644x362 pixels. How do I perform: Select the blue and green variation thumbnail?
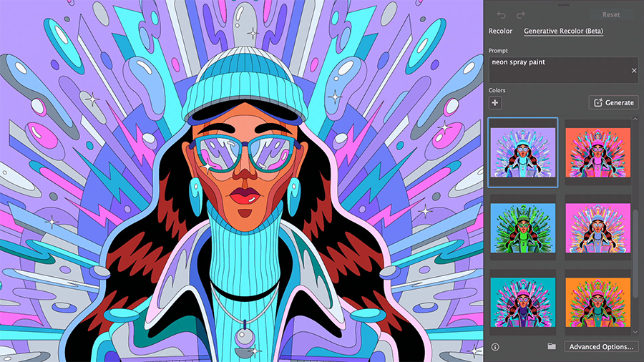(x=523, y=228)
